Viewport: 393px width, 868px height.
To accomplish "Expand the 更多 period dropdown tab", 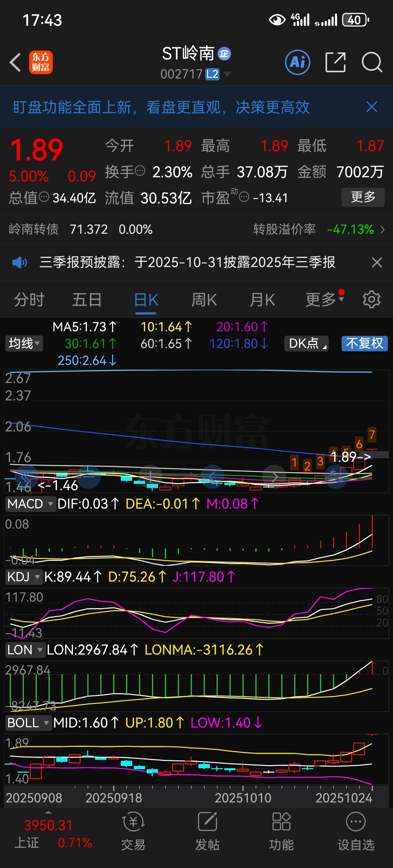I will point(324,299).
